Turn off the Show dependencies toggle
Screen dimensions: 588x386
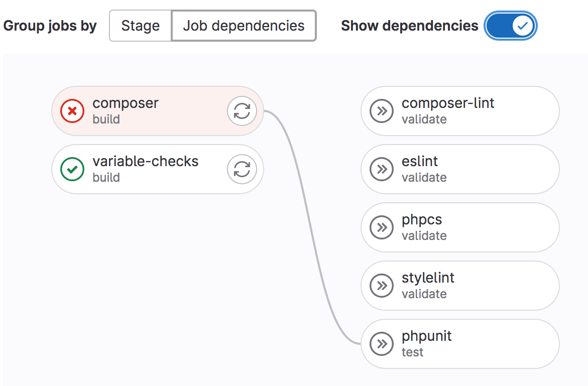pos(511,26)
